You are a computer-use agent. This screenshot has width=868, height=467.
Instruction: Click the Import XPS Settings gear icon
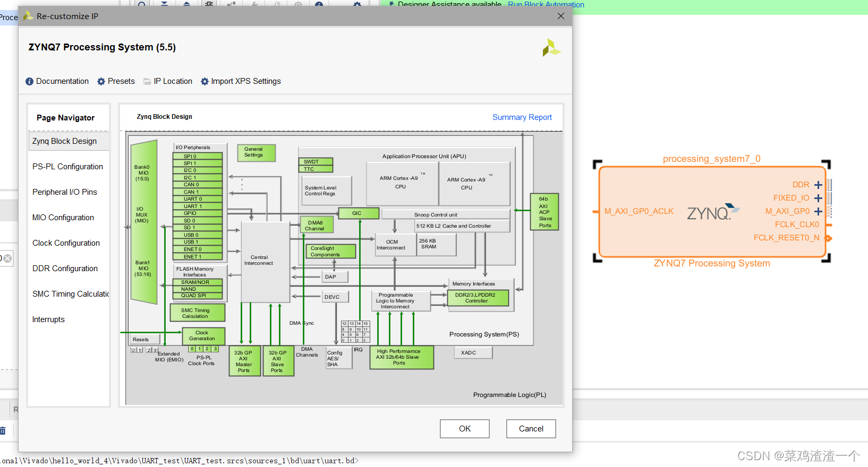[x=205, y=82]
